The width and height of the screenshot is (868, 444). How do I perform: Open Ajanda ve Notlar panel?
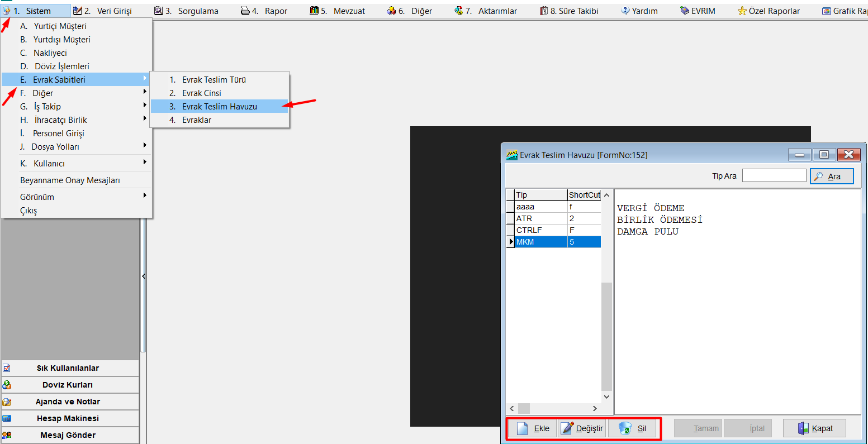(x=69, y=402)
